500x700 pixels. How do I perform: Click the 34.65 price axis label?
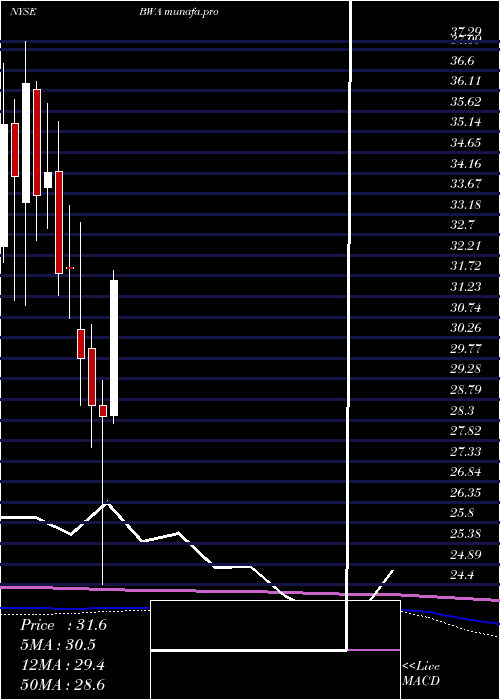[465, 143]
